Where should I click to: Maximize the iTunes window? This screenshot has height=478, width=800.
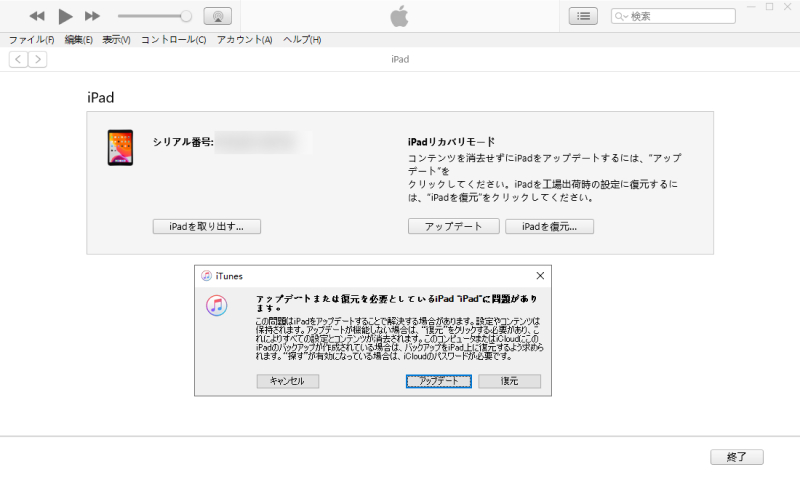pyautogui.click(x=769, y=7)
